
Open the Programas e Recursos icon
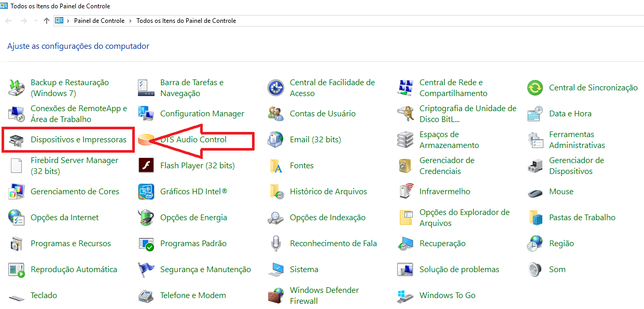[16, 244]
